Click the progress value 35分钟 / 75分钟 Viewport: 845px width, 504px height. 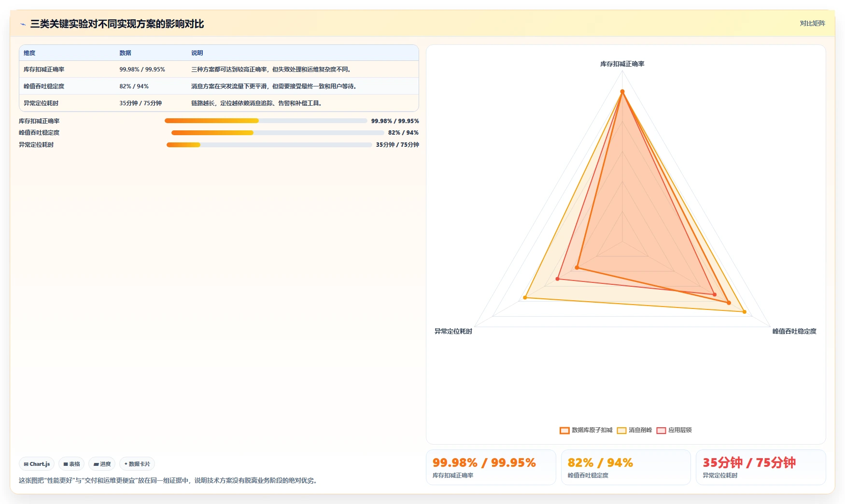397,145
